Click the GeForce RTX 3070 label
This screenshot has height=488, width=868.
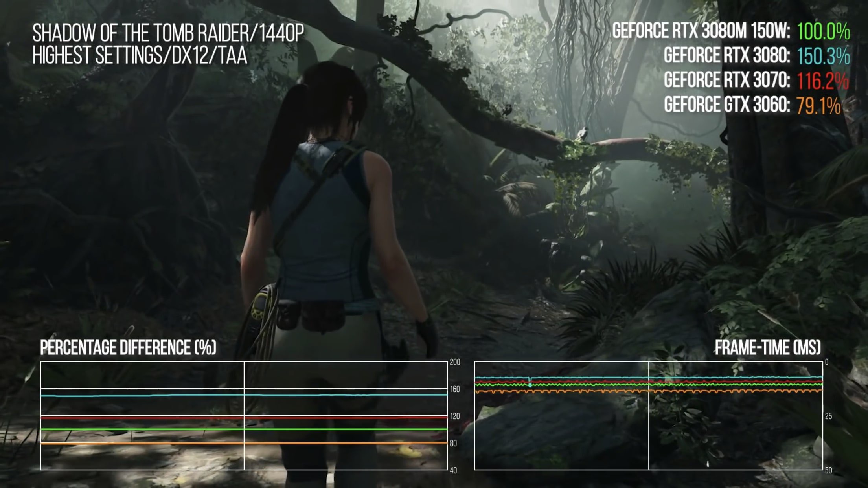(726, 80)
